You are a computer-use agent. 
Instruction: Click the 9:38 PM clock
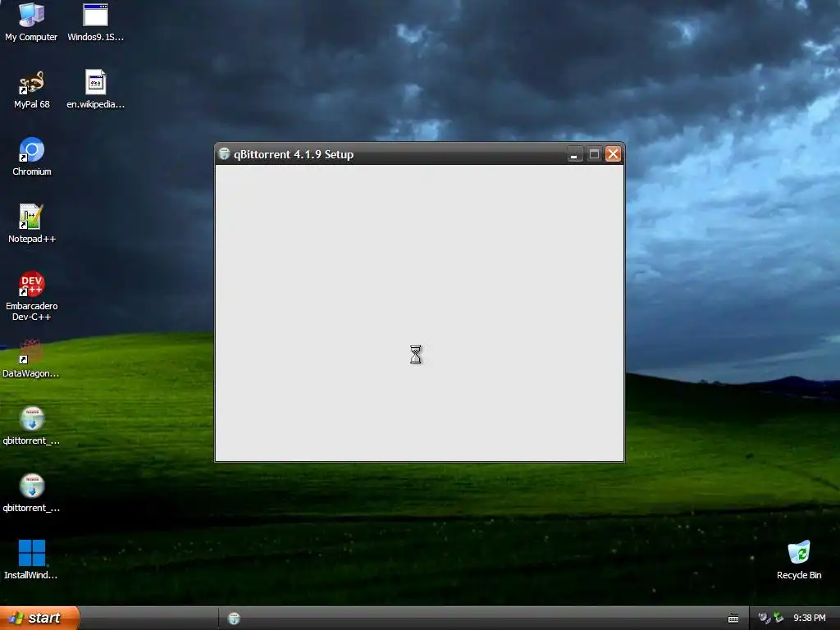(809, 619)
